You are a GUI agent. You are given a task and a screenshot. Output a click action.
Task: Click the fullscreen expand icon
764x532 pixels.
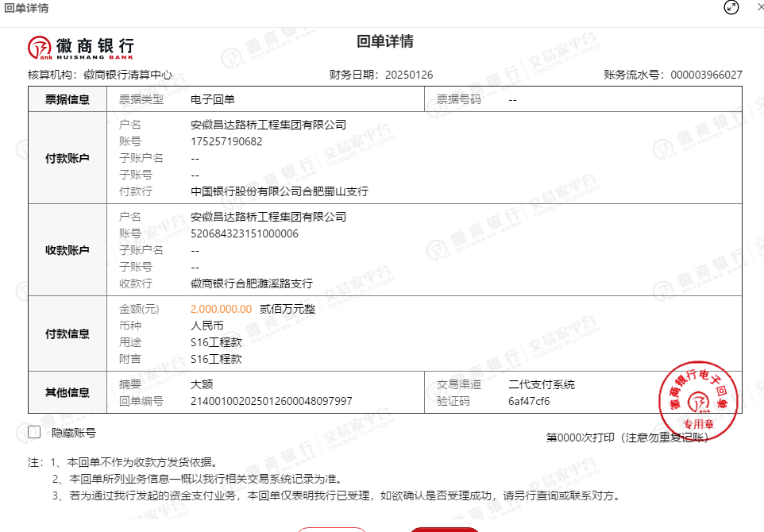tap(731, 7)
